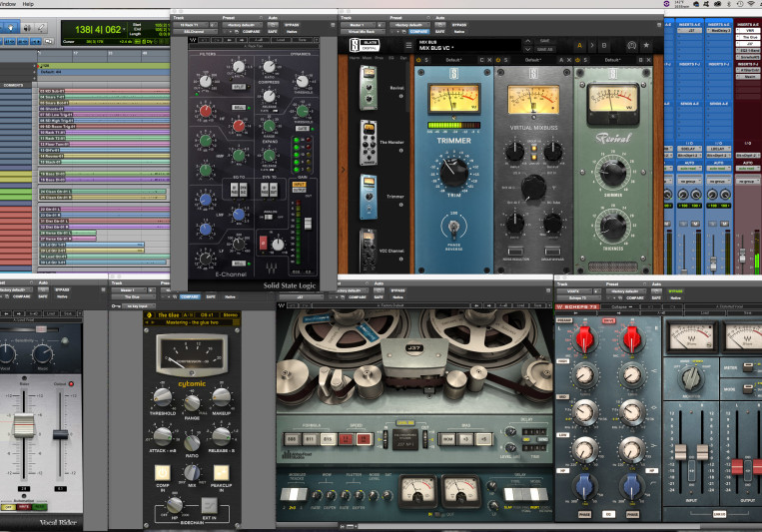Open the Slate Virtual Mix Rack hamburger menu
The image size is (762, 532).
[408, 45]
